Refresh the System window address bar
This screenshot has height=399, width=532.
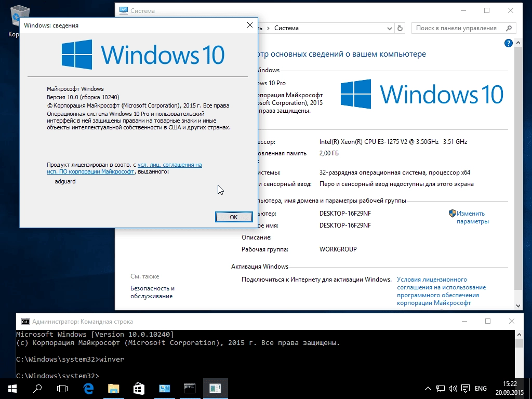click(x=400, y=28)
